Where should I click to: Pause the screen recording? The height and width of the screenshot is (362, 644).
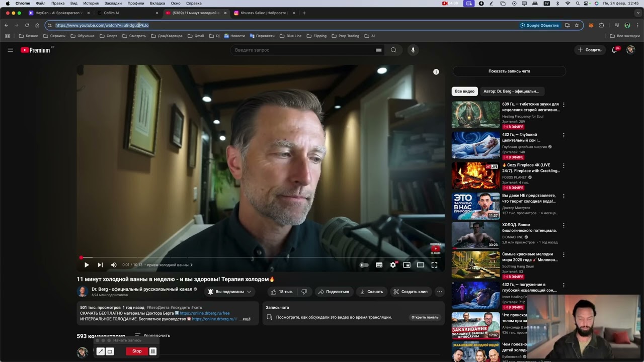tap(153, 351)
